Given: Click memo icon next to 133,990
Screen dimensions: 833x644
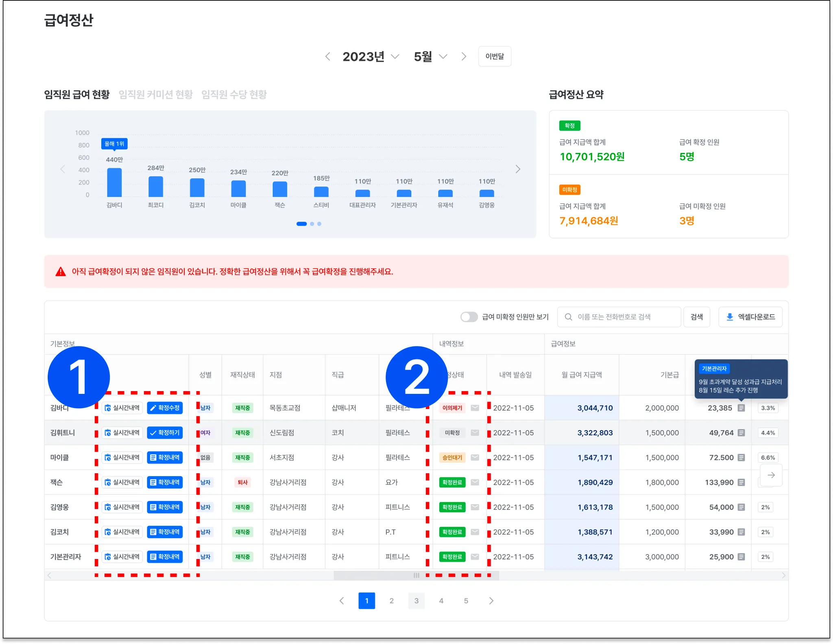Looking at the screenshot, I should pos(741,482).
